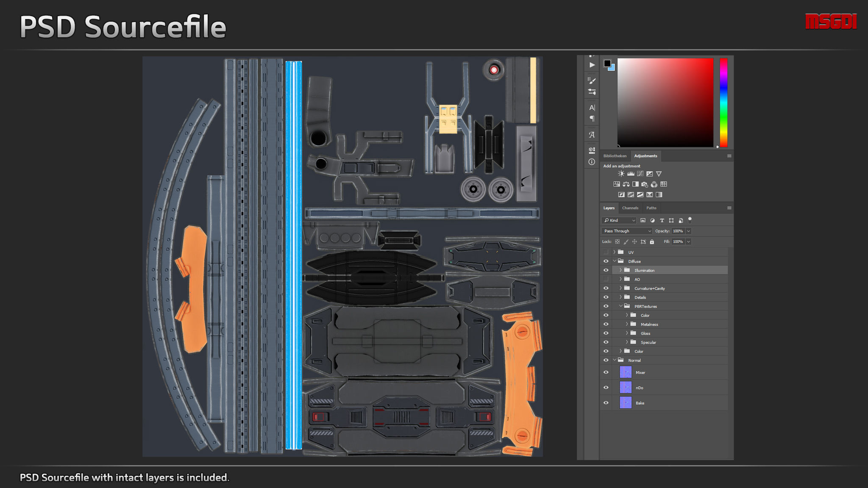The image size is (868, 488).
Task: Hide the Bake normal layer
Action: (x=606, y=403)
